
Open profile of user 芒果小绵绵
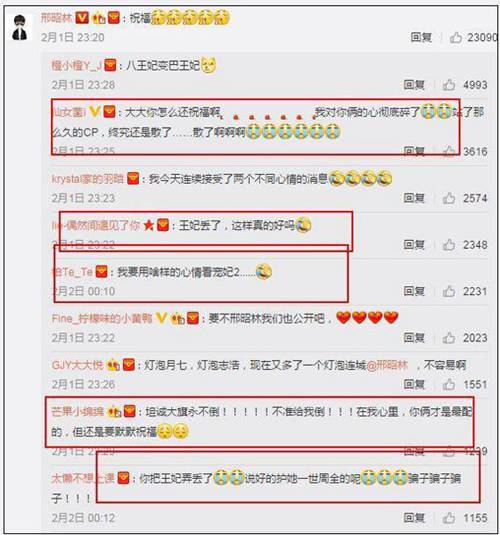(77, 412)
